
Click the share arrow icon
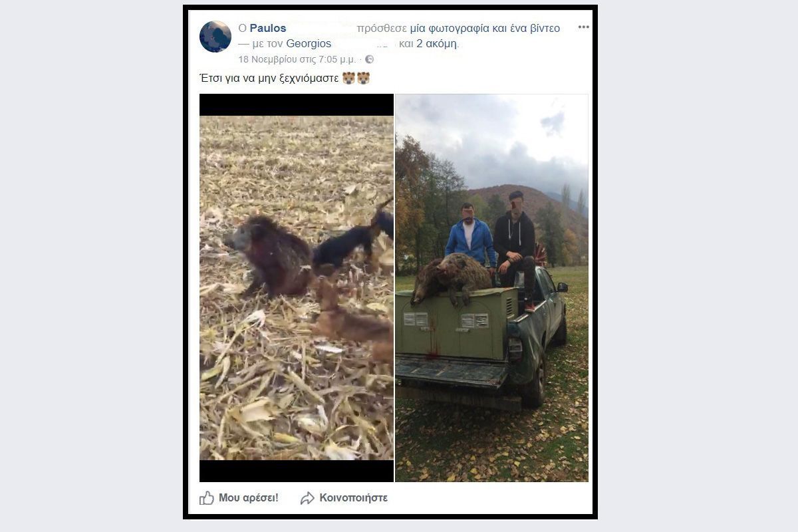307,497
